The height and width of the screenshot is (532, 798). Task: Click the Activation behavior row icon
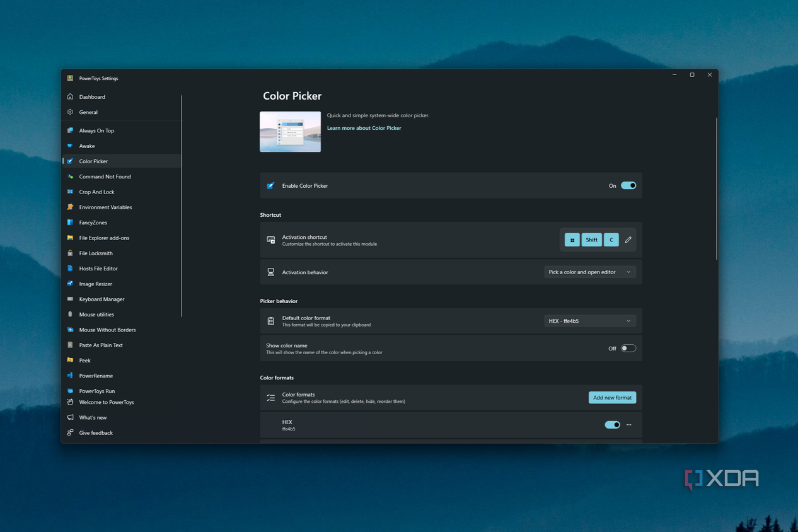[271, 272]
